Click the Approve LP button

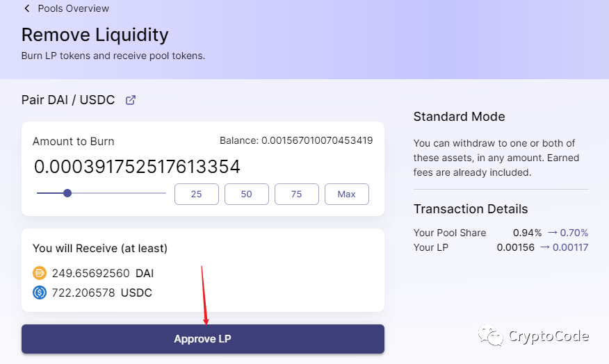[203, 339]
